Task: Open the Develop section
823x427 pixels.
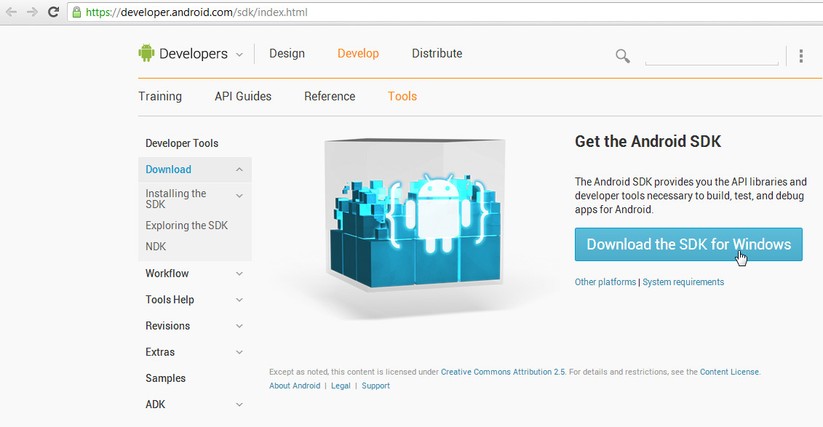Action: [358, 54]
